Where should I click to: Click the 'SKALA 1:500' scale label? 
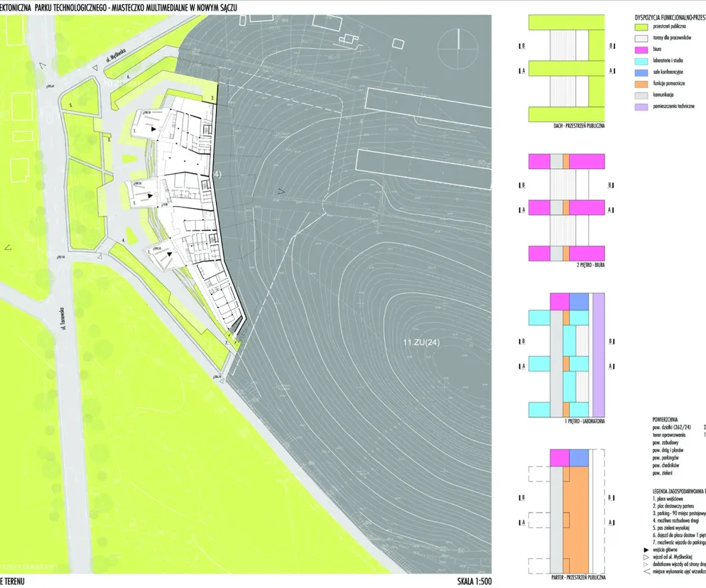tap(474, 581)
